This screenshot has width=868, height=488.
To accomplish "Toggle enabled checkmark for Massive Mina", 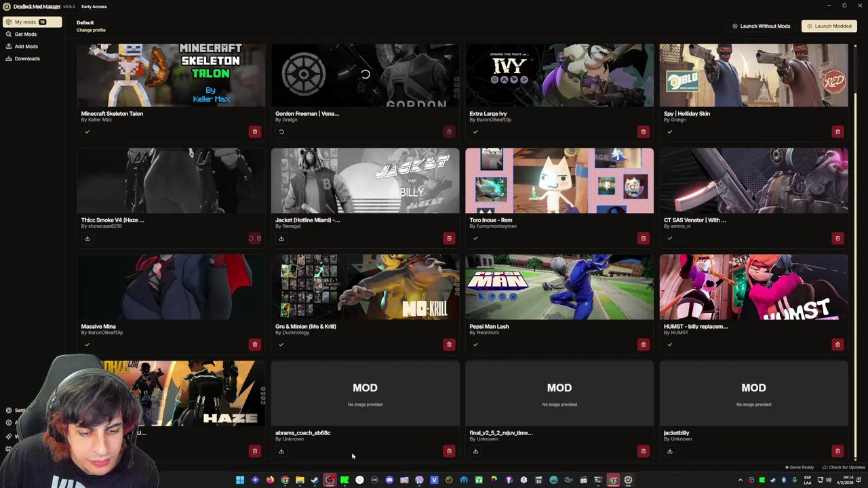I will pyautogui.click(x=87, y=344).
